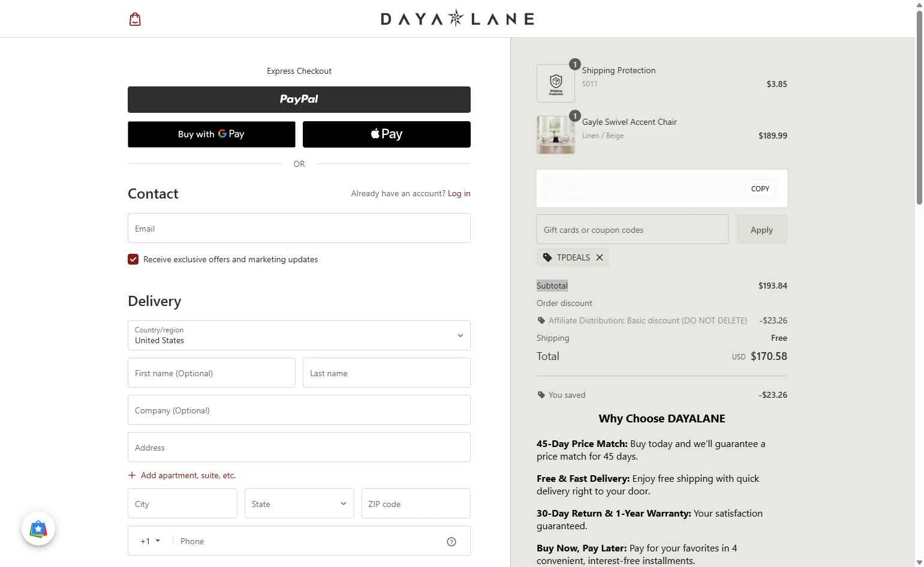Click the TPDEALS tag icon
This screenshot has width=924, height=567.
[x=547, y=257]
